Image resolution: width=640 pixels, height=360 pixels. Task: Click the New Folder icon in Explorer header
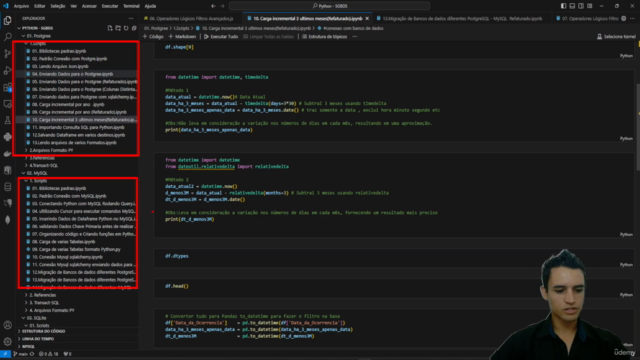click(118, 28)
